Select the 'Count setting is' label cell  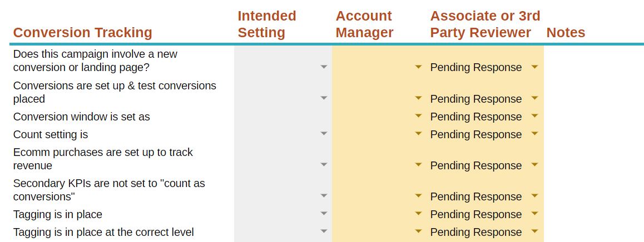pyautogui.click(x=51, y=134)
